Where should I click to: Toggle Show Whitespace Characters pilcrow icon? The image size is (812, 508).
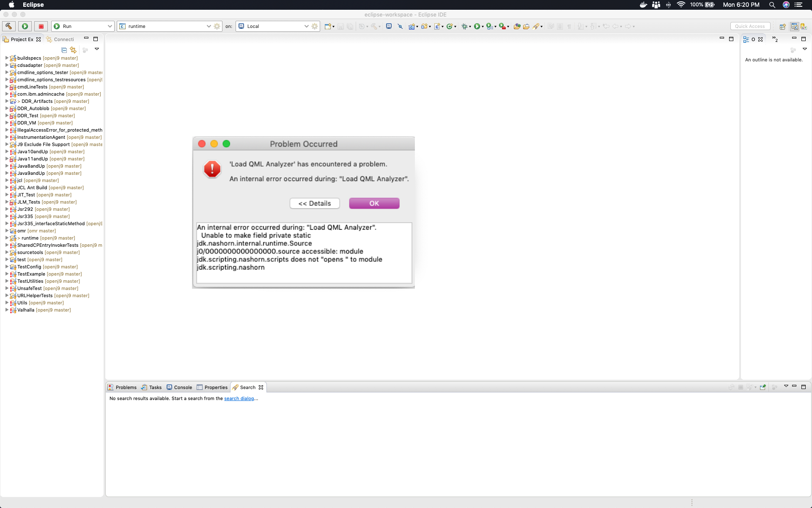tap(569, 26)
